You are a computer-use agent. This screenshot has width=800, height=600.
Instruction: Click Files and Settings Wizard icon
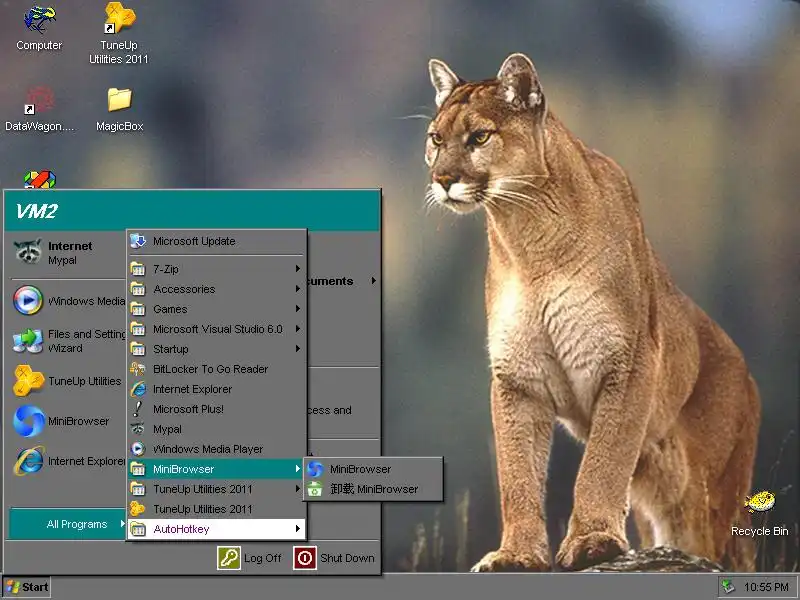point(28,341)
